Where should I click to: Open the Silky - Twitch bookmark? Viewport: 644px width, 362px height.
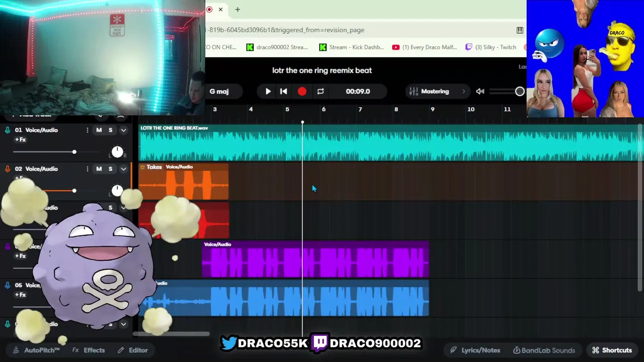point(491,47)
